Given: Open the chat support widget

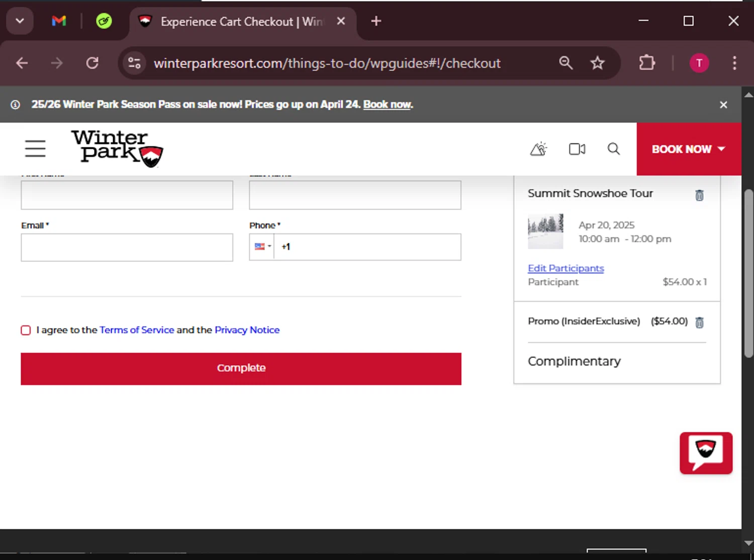Looking at the screenshot, I should pos(706,453).
